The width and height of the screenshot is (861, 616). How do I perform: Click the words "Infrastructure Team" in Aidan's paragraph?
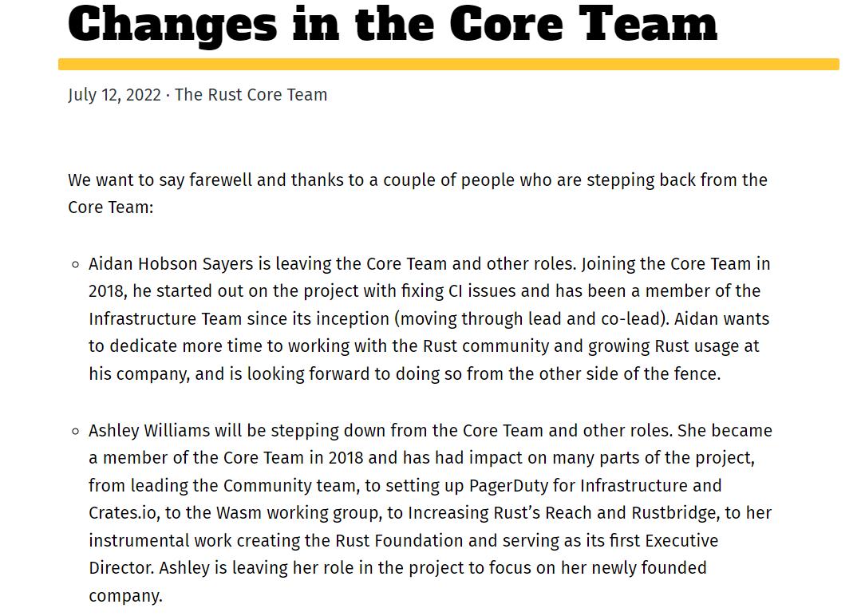pos(165,319)
